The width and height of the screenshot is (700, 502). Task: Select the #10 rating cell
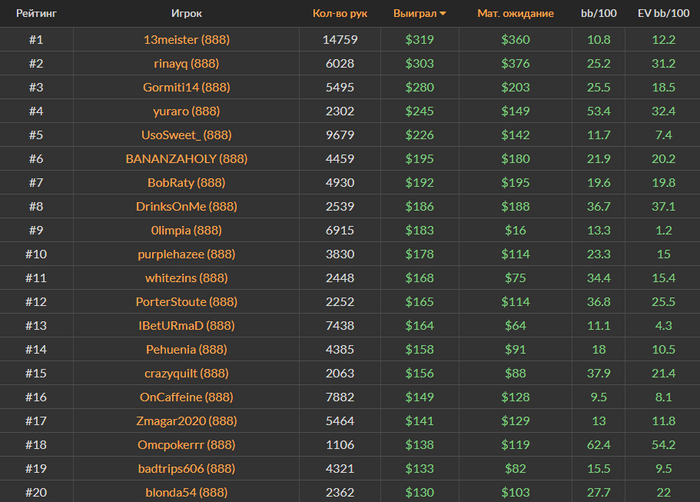tap(36, 254)
